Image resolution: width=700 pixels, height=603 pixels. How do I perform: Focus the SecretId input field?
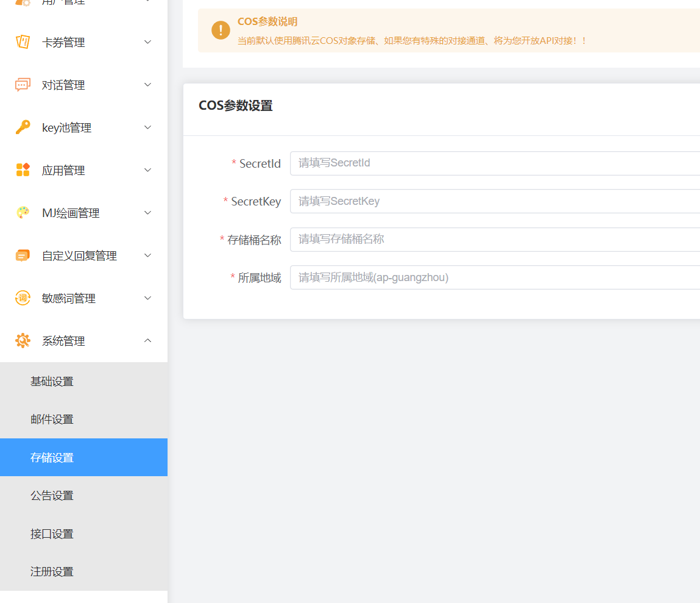(x=495, y=163)
